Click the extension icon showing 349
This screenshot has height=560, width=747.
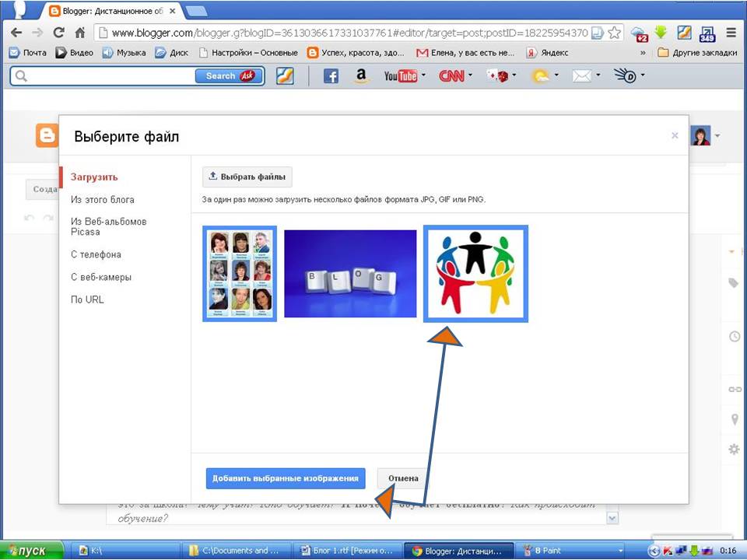pos(707,33)
